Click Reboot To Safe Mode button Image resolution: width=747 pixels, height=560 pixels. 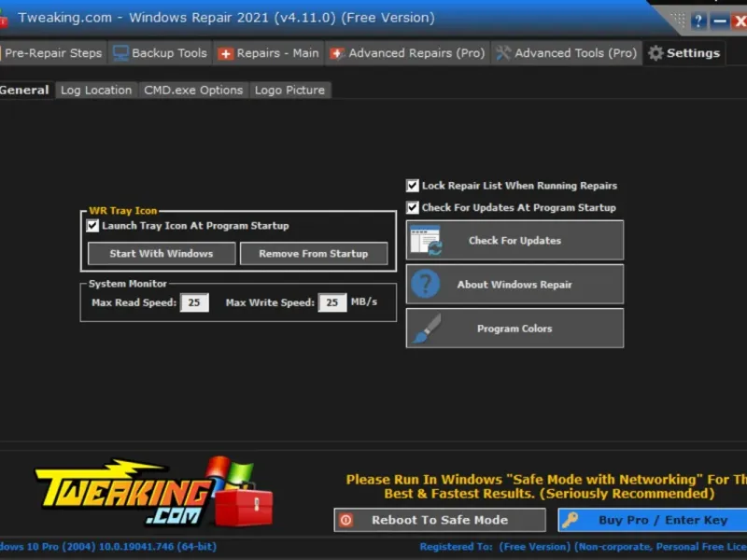[440, 520]
